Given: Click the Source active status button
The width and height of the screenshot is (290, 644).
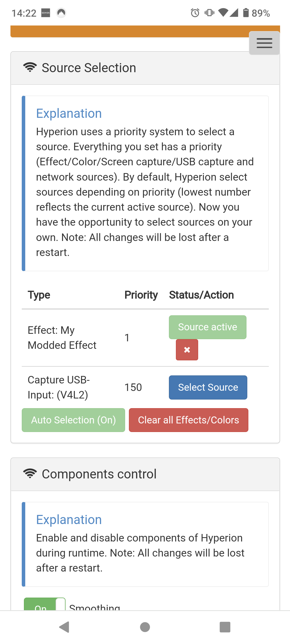Looking at the screenshot, I should [x=207, y=327].
